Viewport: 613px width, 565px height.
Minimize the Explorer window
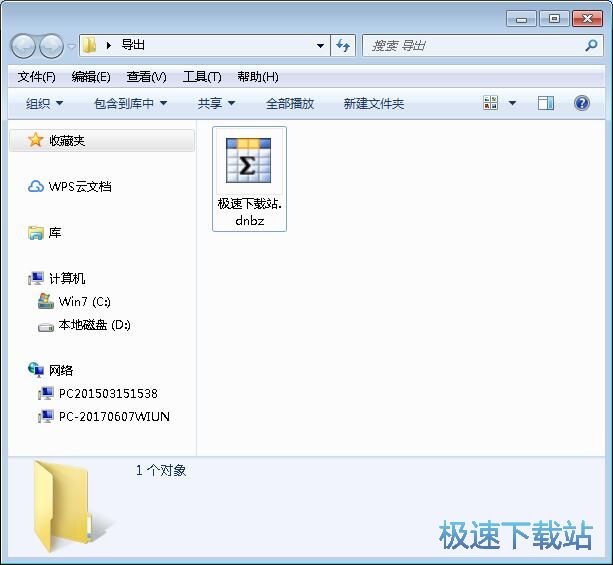(521, 19)
